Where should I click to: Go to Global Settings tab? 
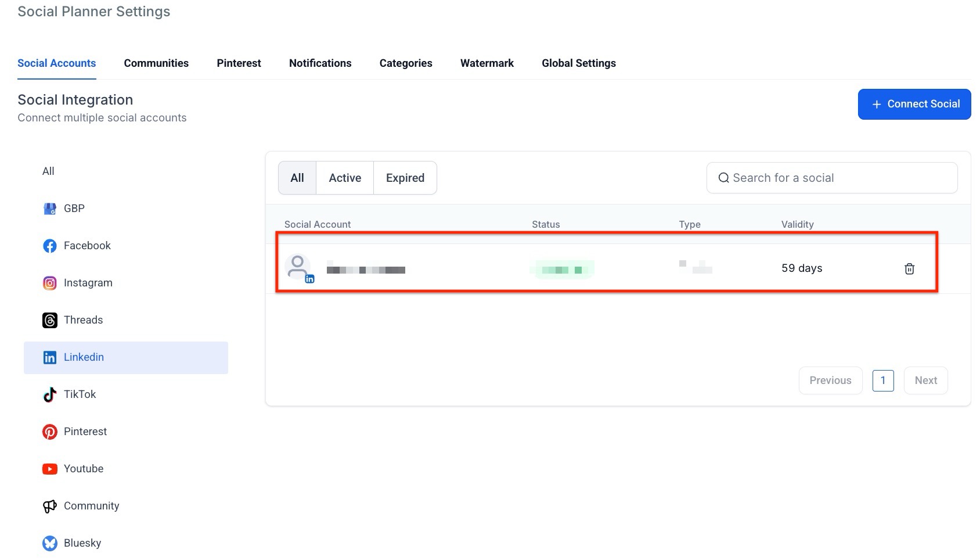(x=578, y=63)
